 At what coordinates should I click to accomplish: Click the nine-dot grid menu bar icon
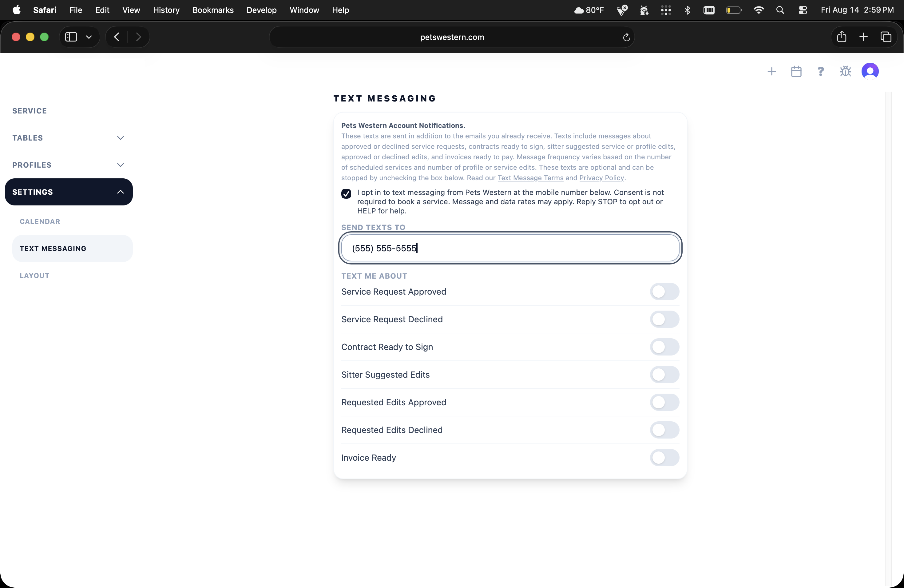coord(666,10)
